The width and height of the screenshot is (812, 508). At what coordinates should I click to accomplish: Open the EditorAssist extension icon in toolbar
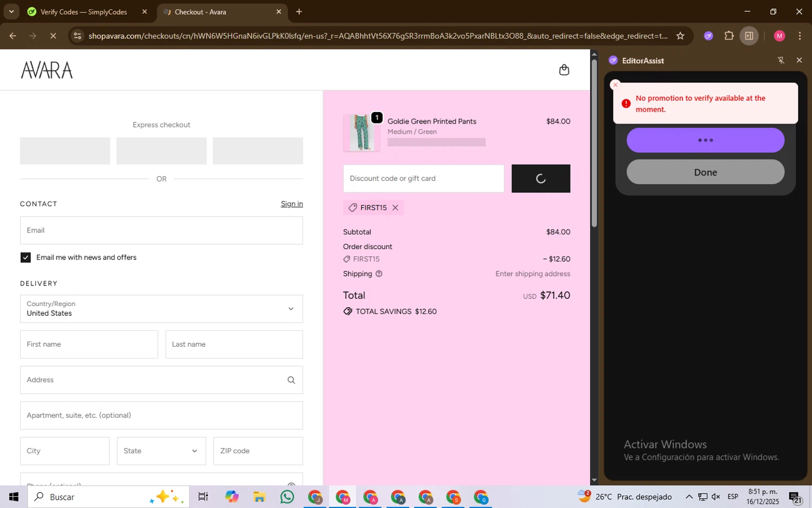pos(709,36)
